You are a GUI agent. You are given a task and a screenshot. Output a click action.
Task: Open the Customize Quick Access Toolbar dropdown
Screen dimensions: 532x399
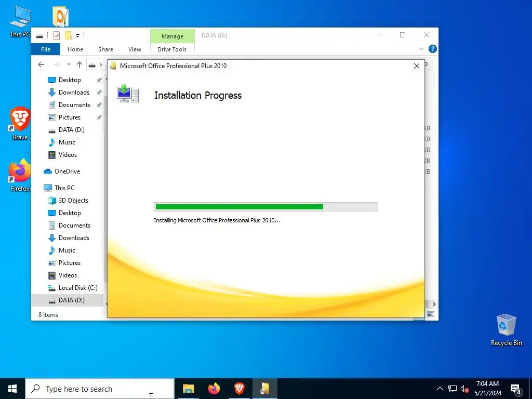(78, 36)
